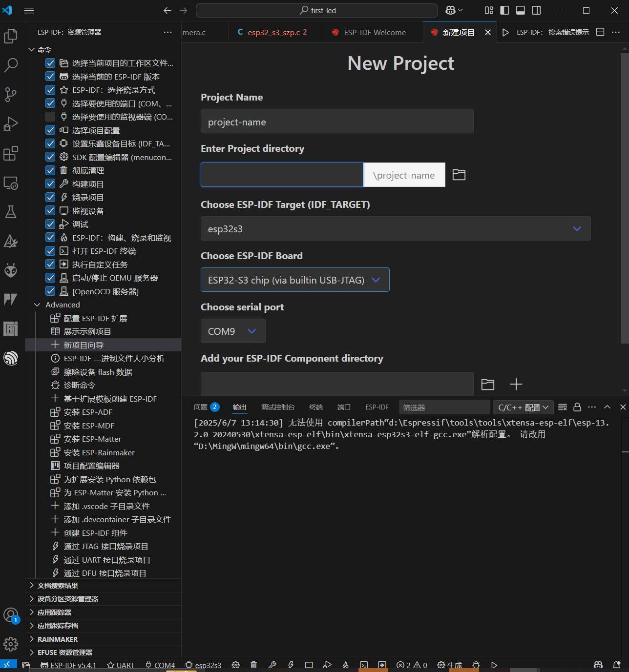Viewport: 629px width, 672px height.
Task: Open the '问题' panel tab
Action: pos(206,407)
